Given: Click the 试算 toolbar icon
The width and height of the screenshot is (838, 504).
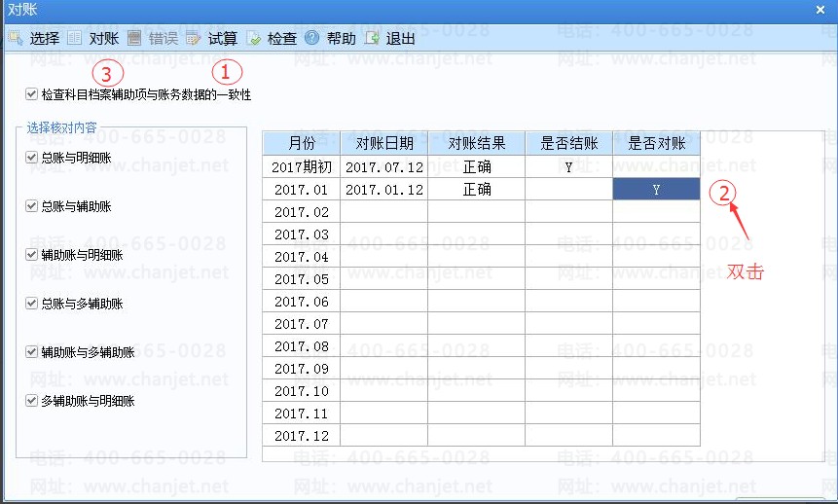Looking at the screenshot, I should click(x=193, y=39).
